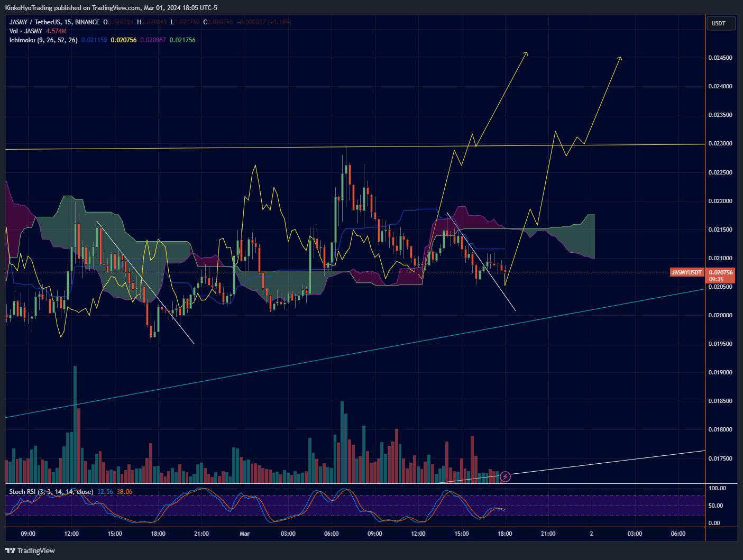Click the 0.017500 price axis label
743x560 pixels.
coord(720,458)
